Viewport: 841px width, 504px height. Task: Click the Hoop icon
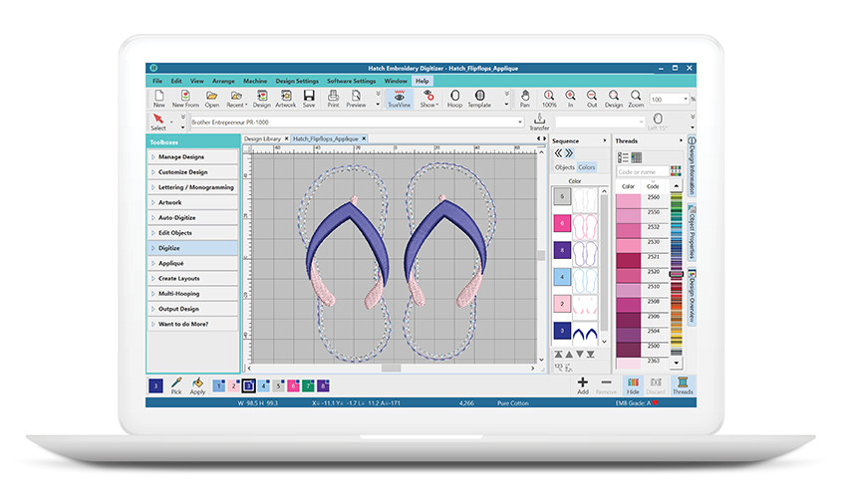[454, 98]
